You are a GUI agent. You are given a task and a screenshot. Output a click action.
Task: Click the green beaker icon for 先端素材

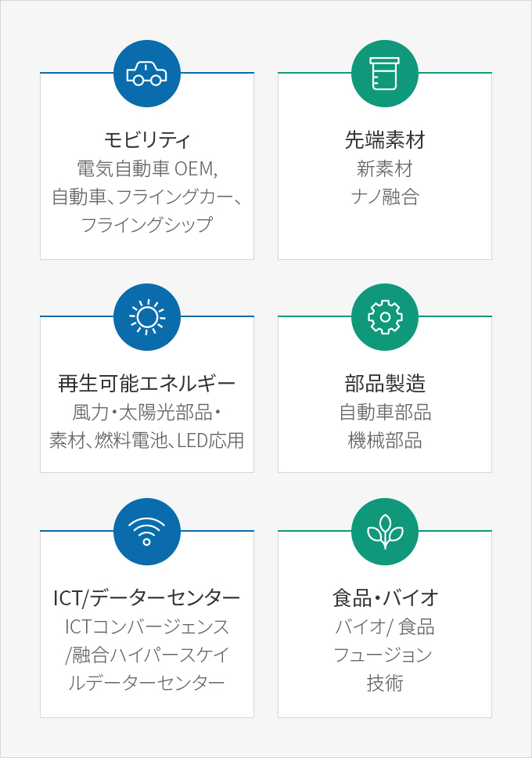(x=385, y=74)
